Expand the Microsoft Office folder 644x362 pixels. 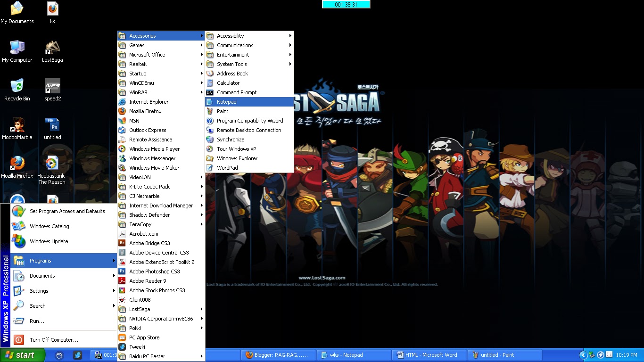[x=161, y=55]
